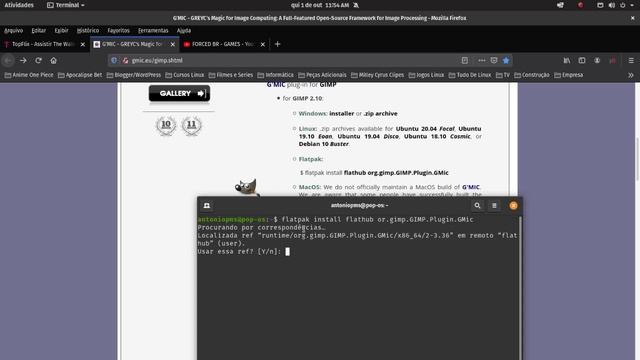Open the reader view icon in address bar
Viewport: 640px width, 360px height.
pyautogui.click(x=464, y=60)
